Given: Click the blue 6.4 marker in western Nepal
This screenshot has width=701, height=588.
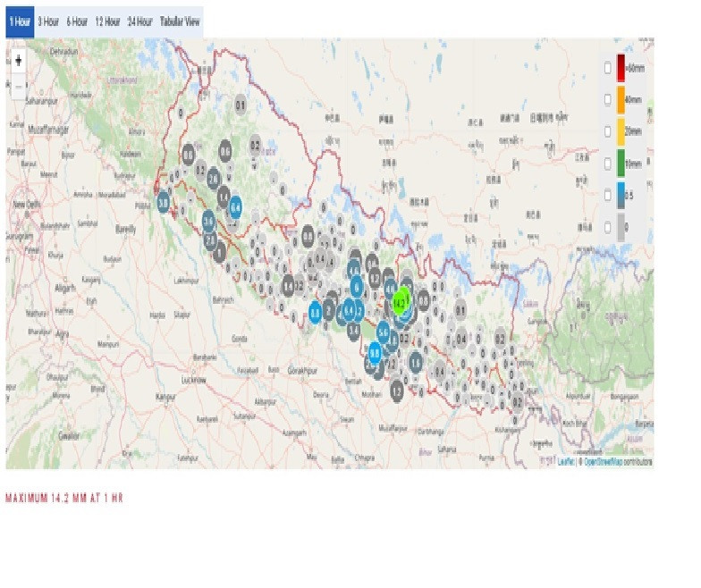Looking at the screenshot, I should coord(235,207).
